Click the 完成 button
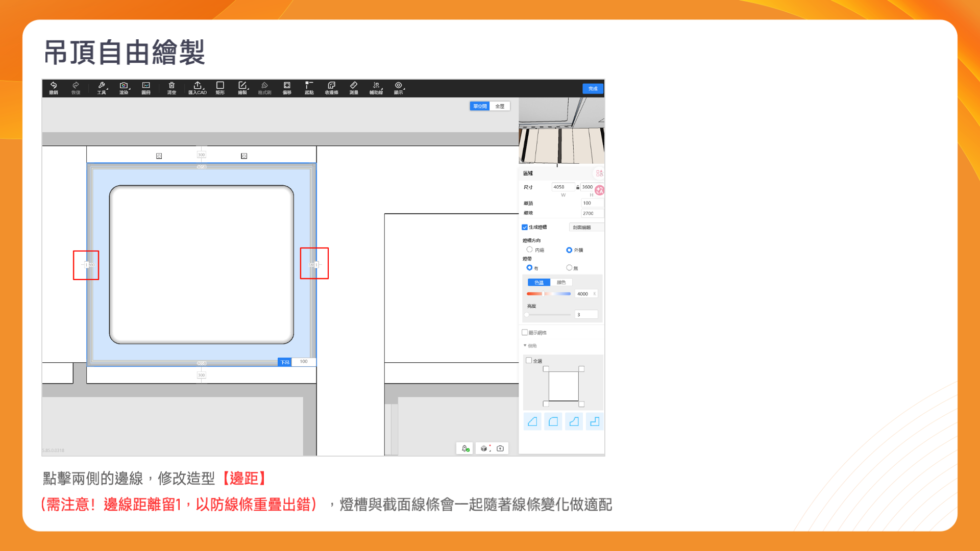Screen dimensions: 980x551 click(x=593, y=88)
